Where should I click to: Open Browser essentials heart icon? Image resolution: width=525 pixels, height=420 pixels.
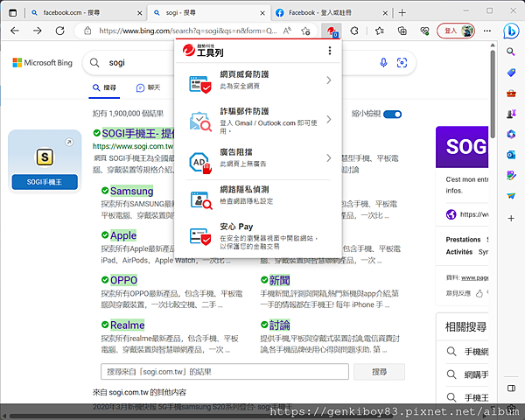(424, 31)
